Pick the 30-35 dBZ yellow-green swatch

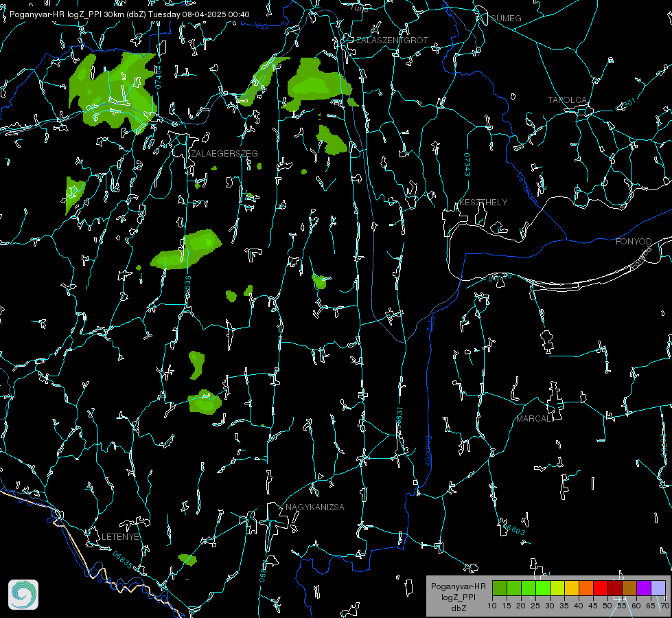[557, 588]
